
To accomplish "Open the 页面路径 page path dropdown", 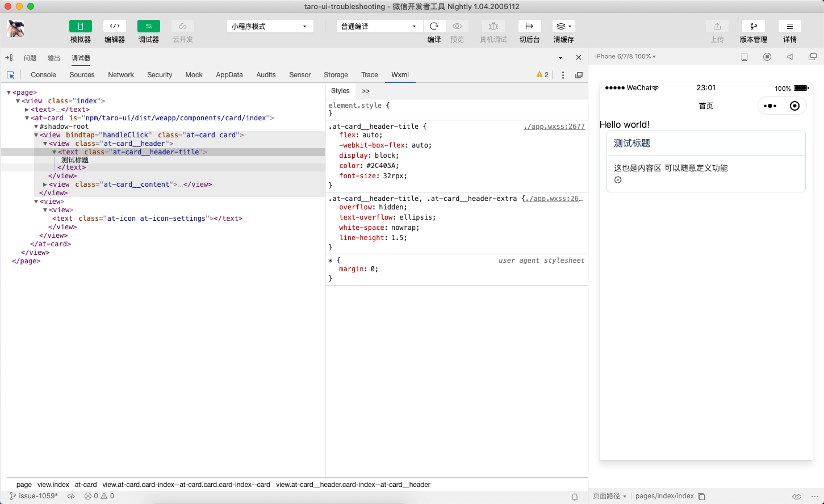I will click(x=609, y=496).
